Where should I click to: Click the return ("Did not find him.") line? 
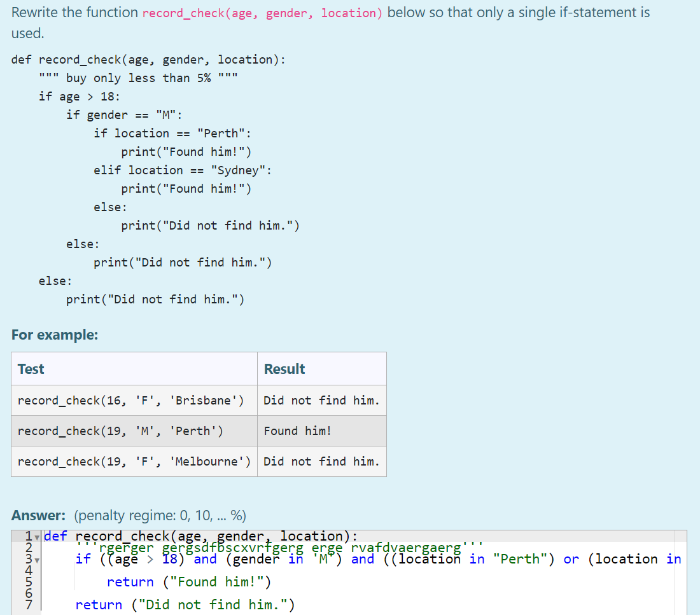click(x=185, y=604)
